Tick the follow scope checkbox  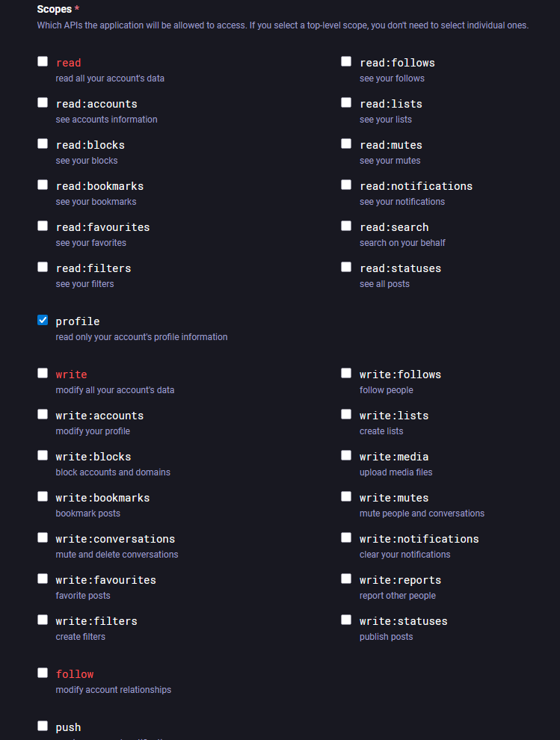[43, 673]
